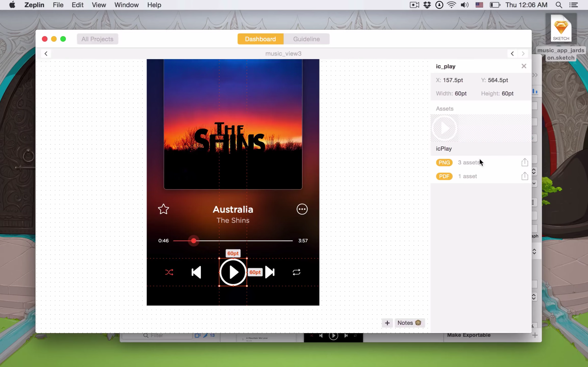The image size is (588, 367).
Task: Click the Dropbox icon in the menu bar
Action: tap(427, 5)
